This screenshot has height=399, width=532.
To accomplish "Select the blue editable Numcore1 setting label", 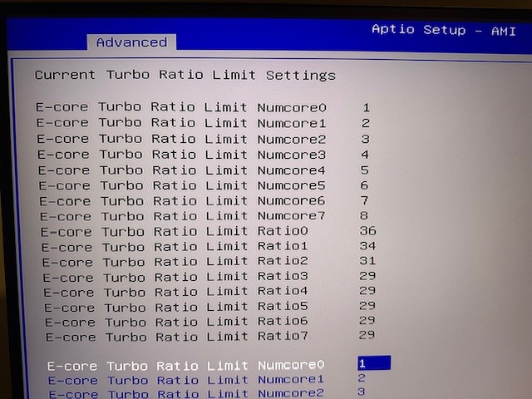I will [x=185, y=381].
